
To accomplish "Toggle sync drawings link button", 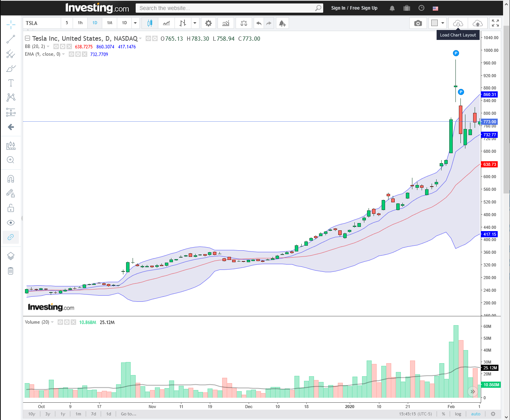I will coord(11,237).
